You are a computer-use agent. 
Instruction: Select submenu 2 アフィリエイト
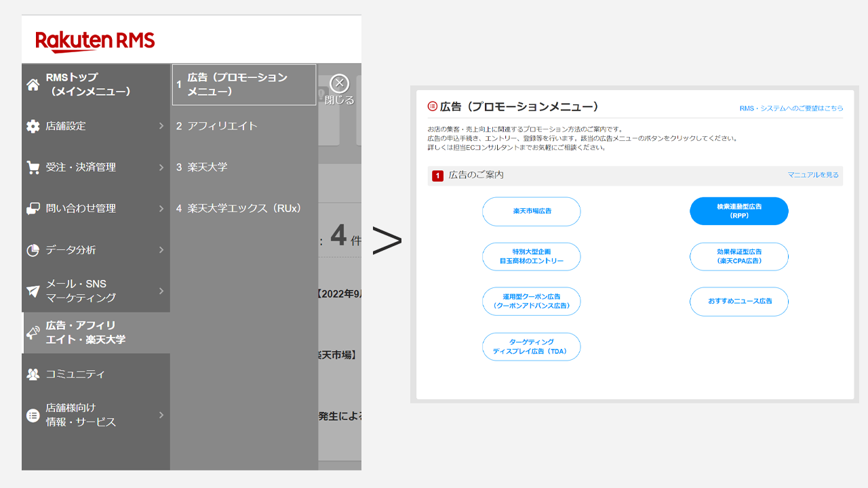point(244,126)
